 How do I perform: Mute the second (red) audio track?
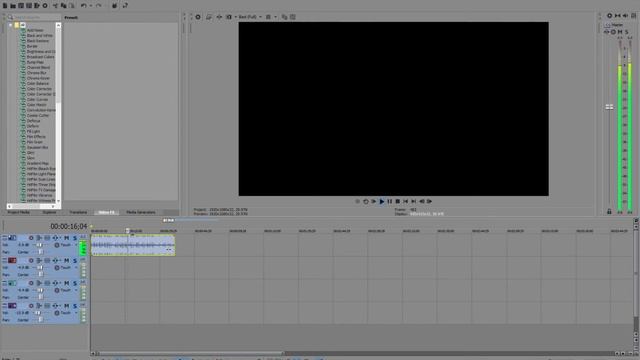pyautogui.click(x=67, y=260)
